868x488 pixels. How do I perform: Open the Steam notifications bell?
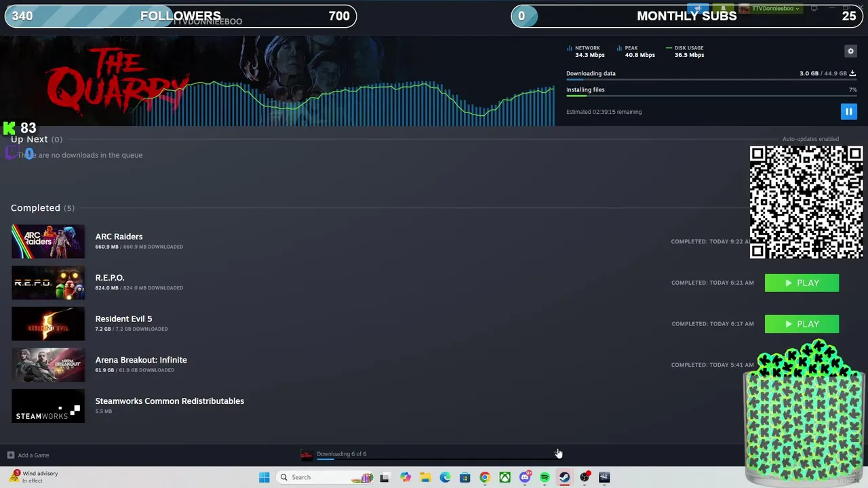(x=724, y=9)
